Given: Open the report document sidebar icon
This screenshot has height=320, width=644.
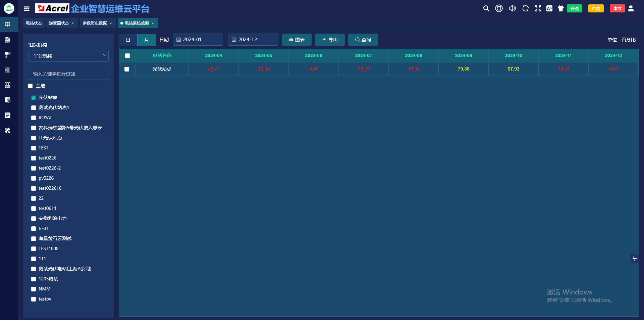Looking at the screenshot, I should coord(7,40).
